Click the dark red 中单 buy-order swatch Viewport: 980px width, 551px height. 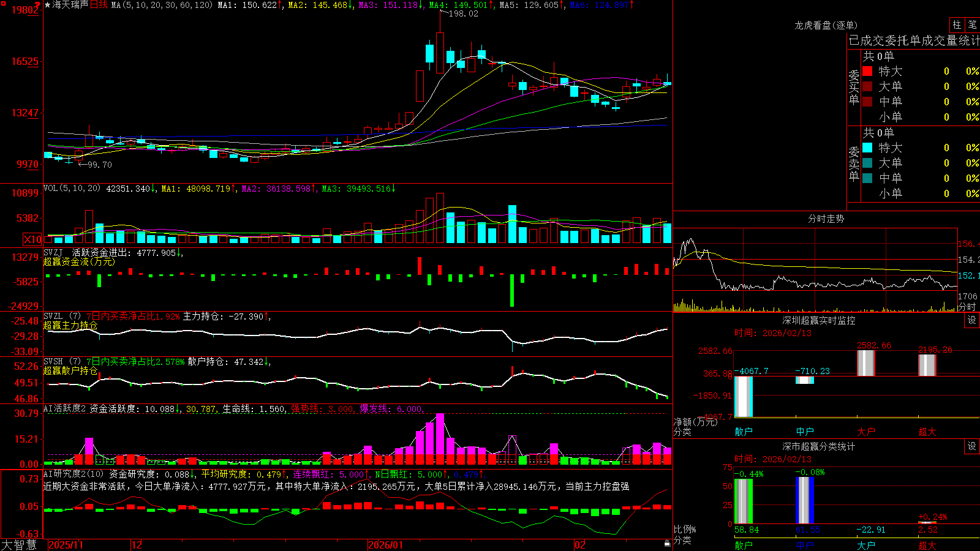click(x=867, y=101)
